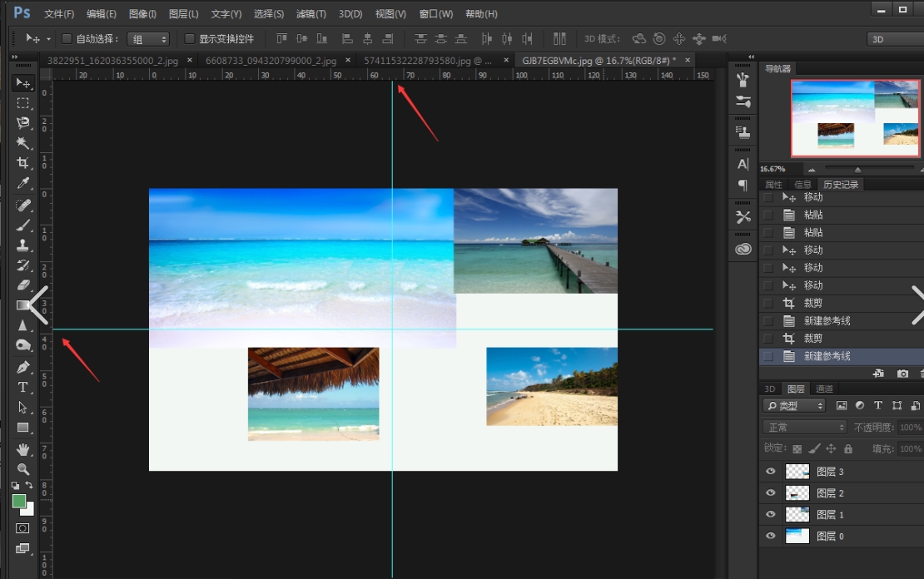Swap foreground and background colors
924x579 pixels.
pos(29,485)
